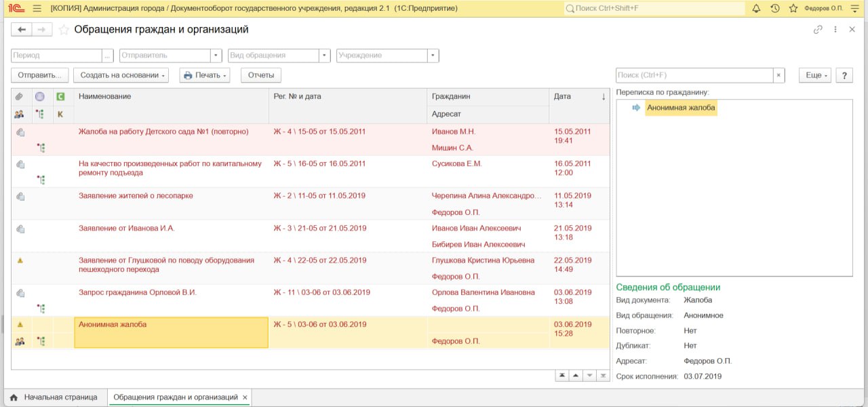The width and height of the screenshot is (868, 407).
Task: Show history clock icon in title bar
Action: click(x=775, y=8)
